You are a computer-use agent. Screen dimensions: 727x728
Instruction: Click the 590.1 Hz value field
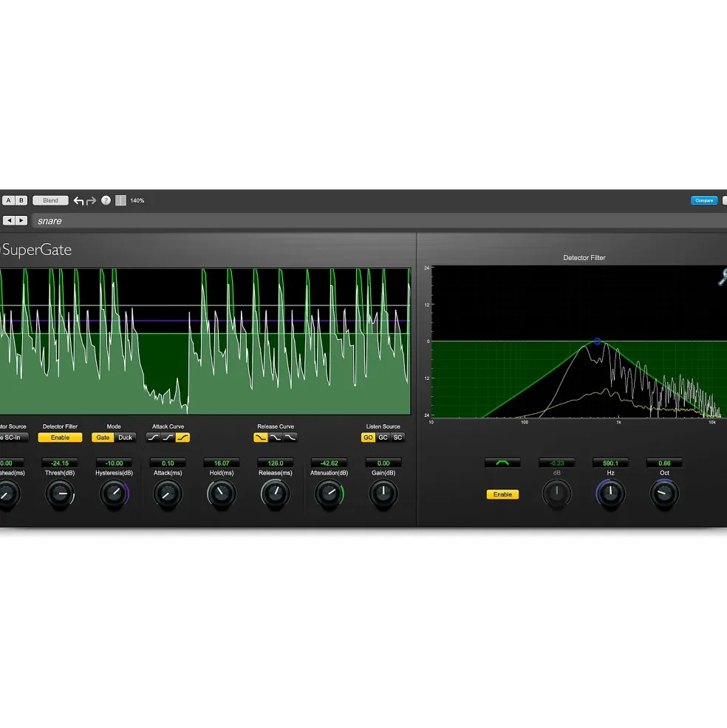point(610,463)
